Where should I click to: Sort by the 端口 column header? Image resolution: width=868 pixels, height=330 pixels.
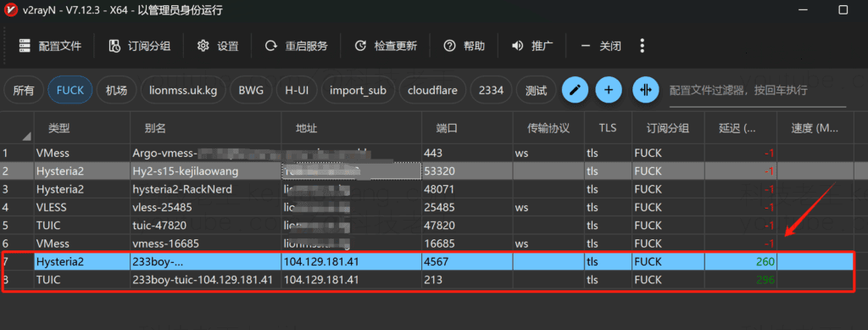click(x=467, y=128)
